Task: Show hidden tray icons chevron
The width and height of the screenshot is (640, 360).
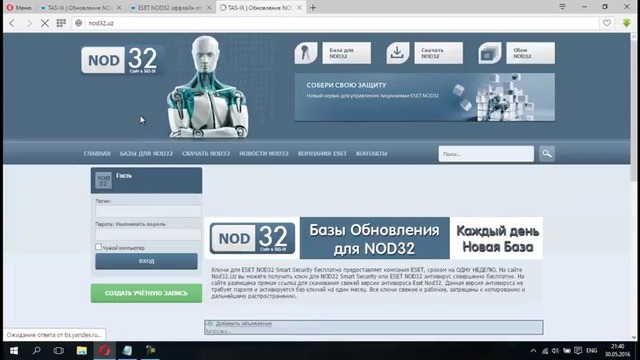Action: click(x=533, y=351)
